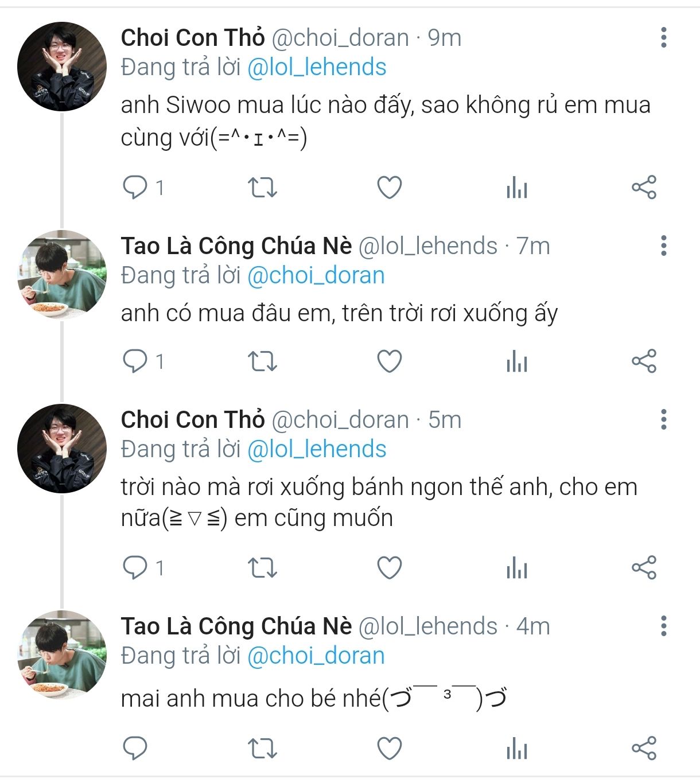Open more options on the 9m tweet
Screen dimensions: 700x783
(664, 37)
